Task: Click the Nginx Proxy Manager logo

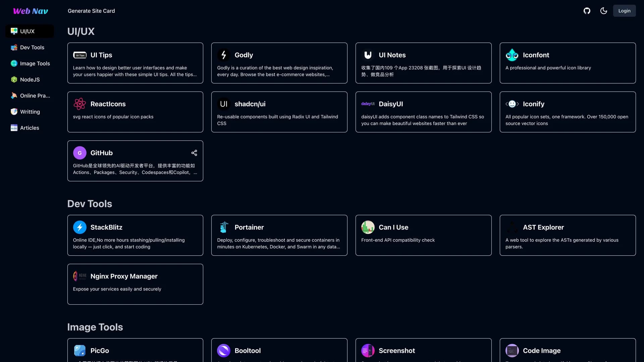Action: point(79,276)
